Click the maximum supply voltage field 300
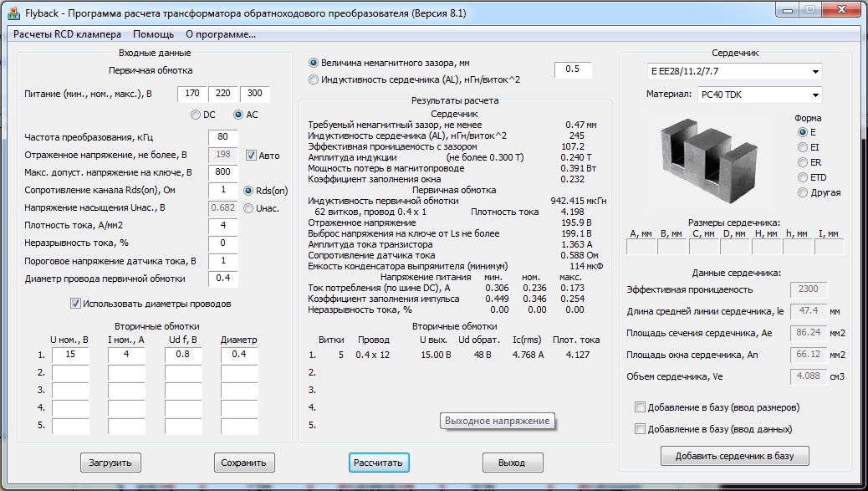Screen dimensions: 868x491 point(255,95)
